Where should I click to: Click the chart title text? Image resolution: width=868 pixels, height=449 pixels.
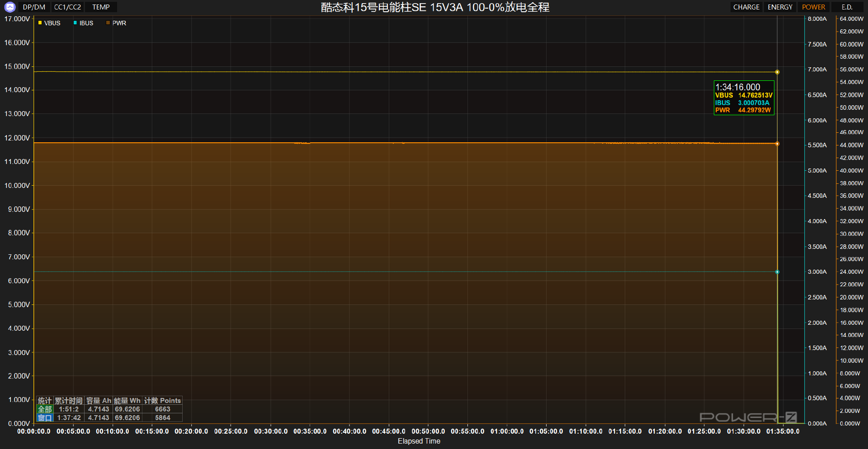coord(435,7)
